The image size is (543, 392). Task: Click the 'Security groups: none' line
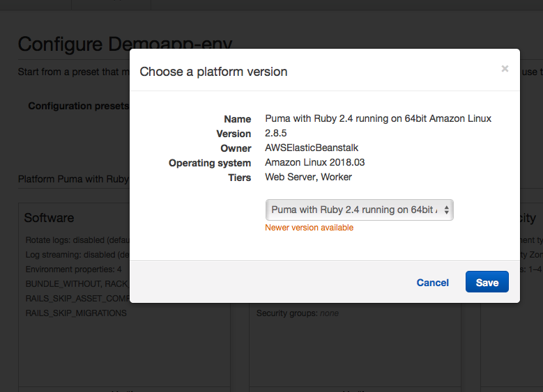coord(298,313)
